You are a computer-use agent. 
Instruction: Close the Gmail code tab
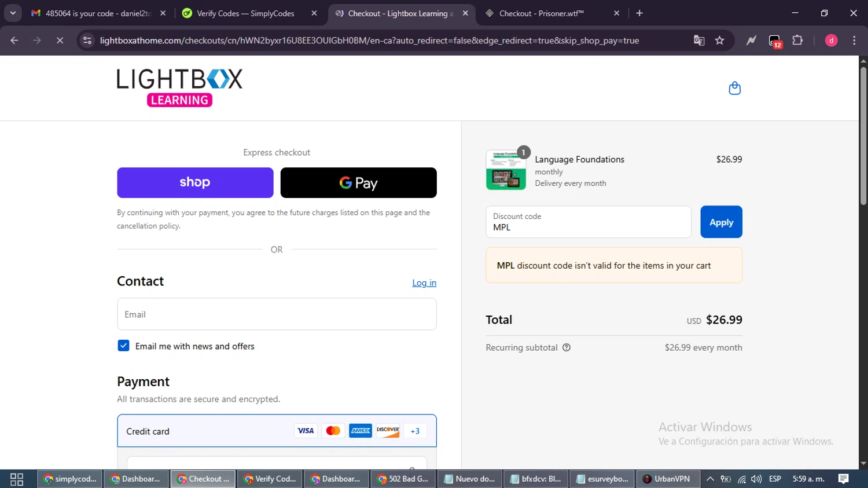click(x=163, y=13)
